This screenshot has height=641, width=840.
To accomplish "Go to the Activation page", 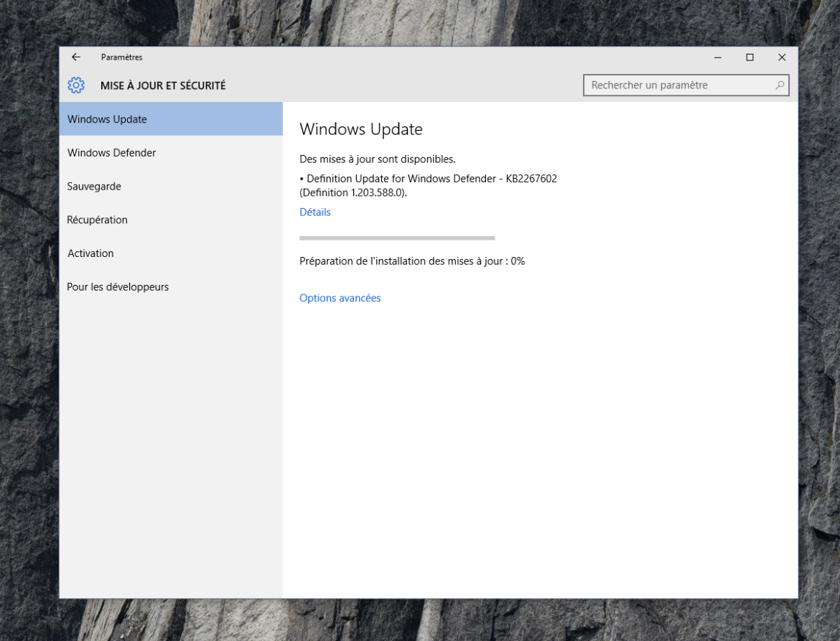I will coord(90,253).
